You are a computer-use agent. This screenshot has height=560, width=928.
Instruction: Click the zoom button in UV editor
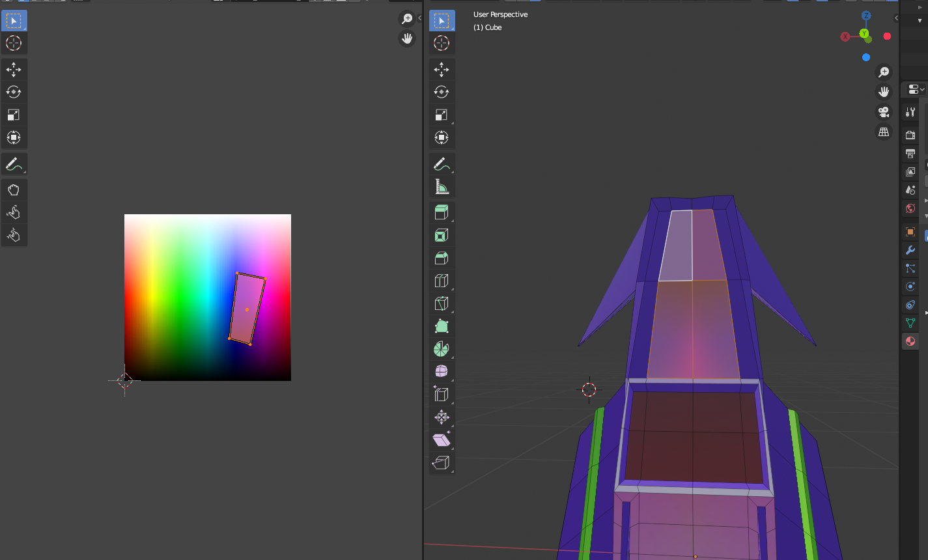tap(407, 19)
